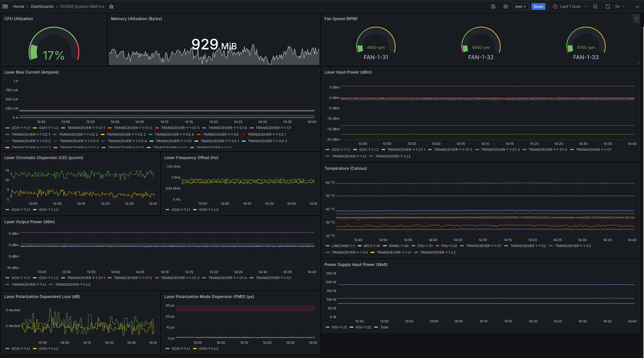Open the Add dropdown menu
Screen dimensions: 644x358
tap(520, 7)
